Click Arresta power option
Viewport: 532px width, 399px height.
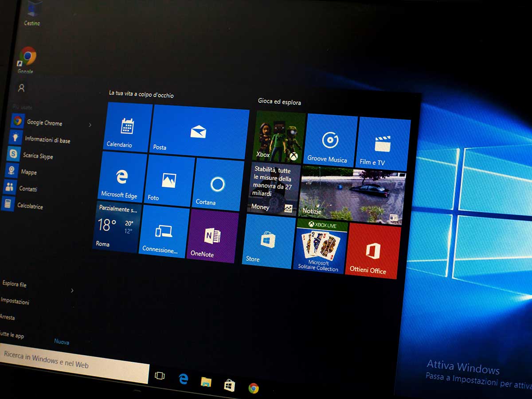click(7, 317)
